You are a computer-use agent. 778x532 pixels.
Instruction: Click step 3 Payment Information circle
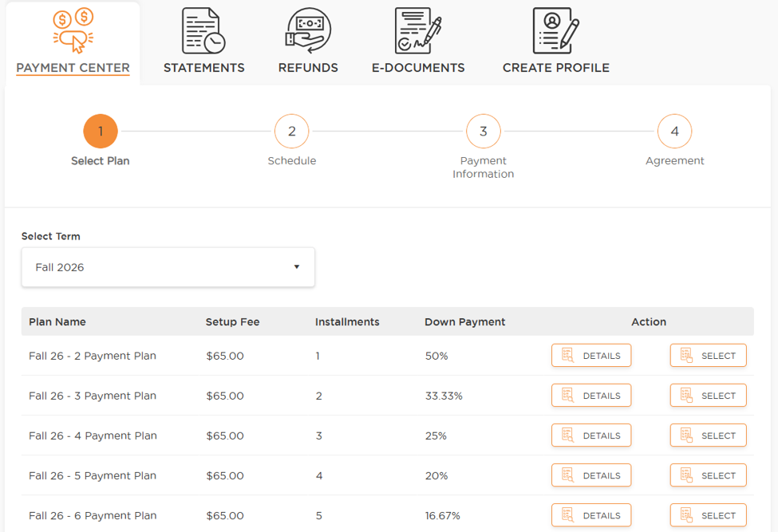point(484,132)
